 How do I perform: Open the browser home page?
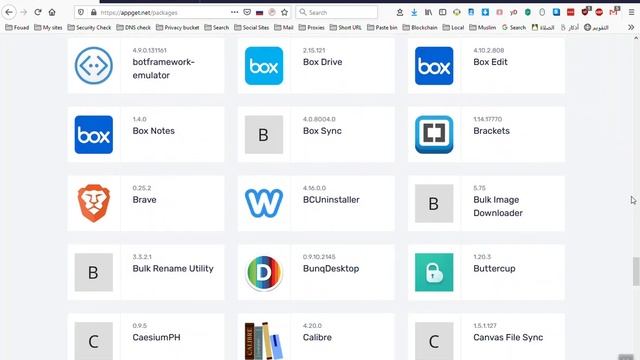click(52, 12)
